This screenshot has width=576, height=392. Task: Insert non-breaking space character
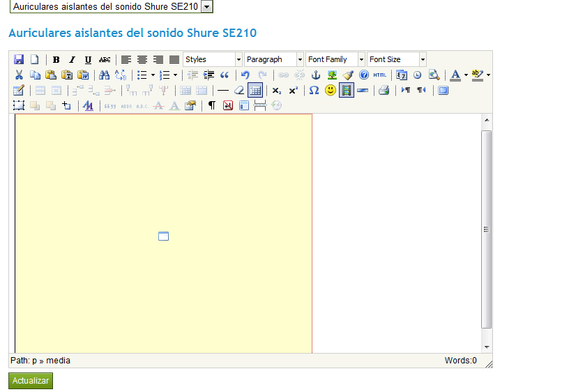point(228,106)
